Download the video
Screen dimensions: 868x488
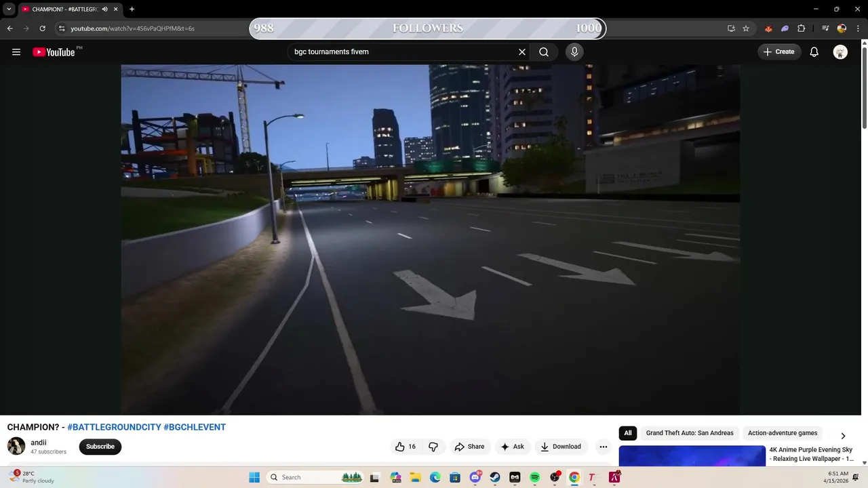point(561,447)
